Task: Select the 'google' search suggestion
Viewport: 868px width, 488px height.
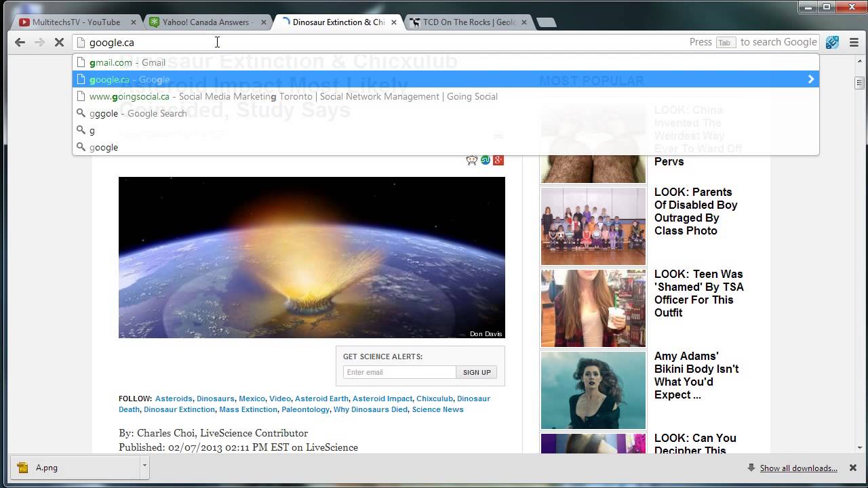Action: (446, 147)
